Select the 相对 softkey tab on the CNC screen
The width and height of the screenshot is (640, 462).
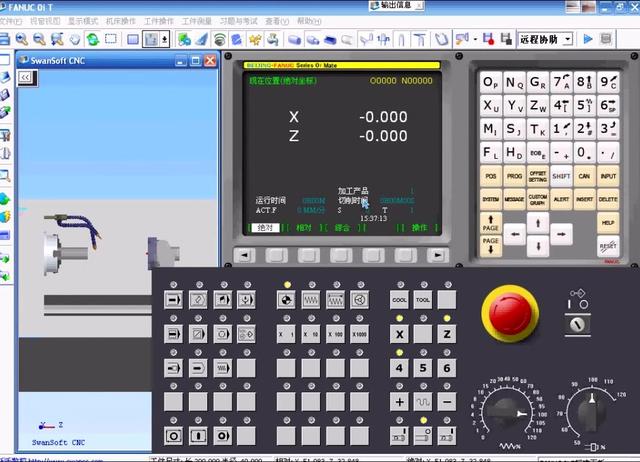[304, 228]
